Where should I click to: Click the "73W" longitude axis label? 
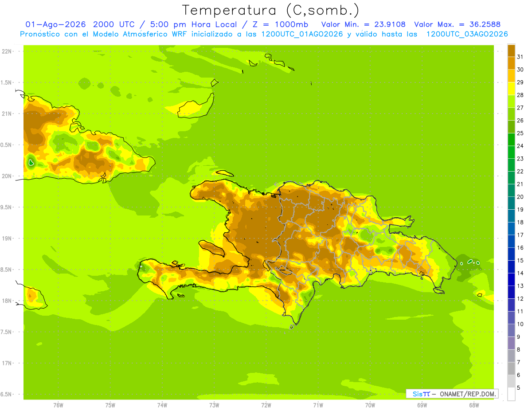214,405
